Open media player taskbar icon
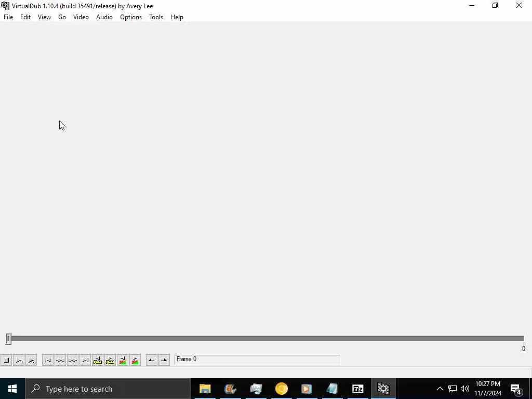Image resolution: width=532 pixels, height=399 pixels. pos(307,389)
